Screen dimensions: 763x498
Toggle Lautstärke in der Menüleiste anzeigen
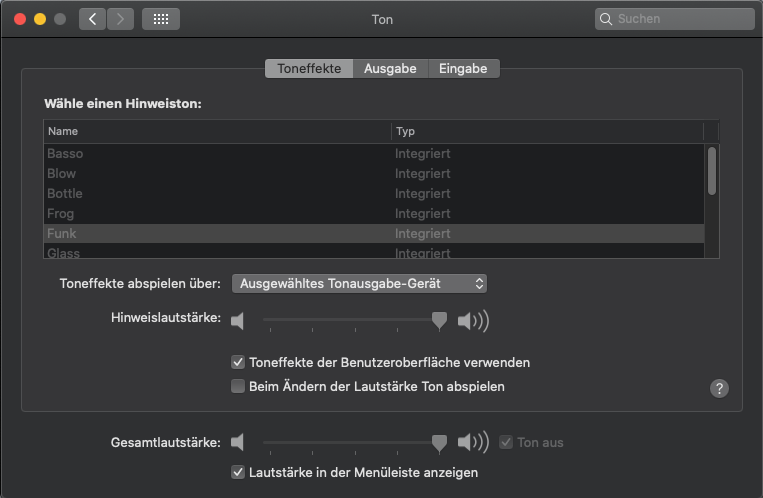tap(238, 472)
